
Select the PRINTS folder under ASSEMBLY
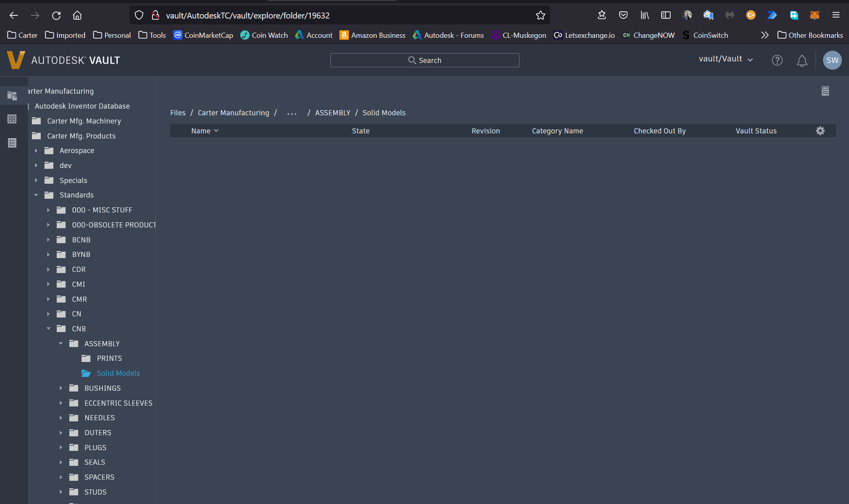pyautogui.click(x=109, y=358)
